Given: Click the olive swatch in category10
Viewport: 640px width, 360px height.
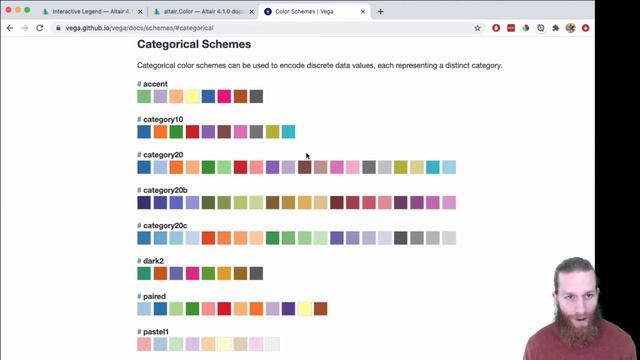Looking at the screenshot, I should (x=272, y=132).
